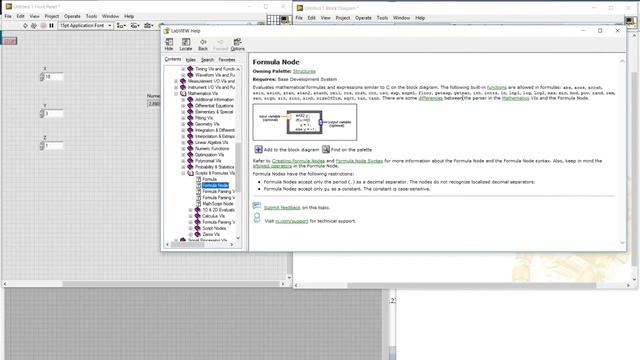640x360 pixels.
Task: Open the Project menu in Block Diagram window
Action: click(x=343, y=18)
